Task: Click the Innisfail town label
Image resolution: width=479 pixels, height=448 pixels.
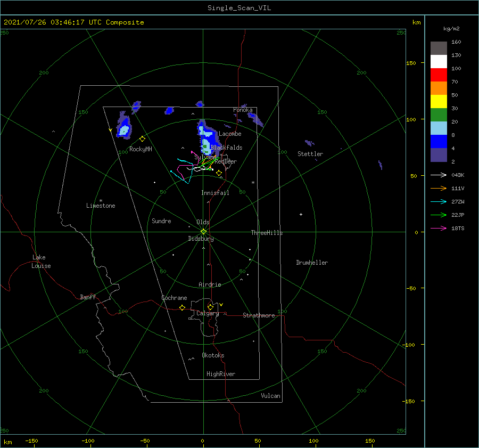Action: (x=215, y=193)
